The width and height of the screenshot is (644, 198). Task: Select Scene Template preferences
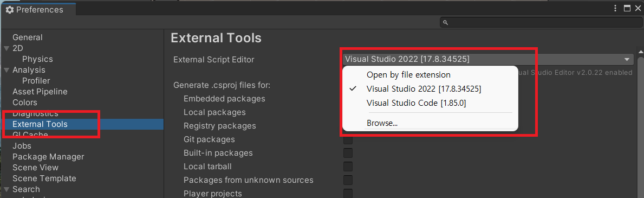tap(44, 178)
